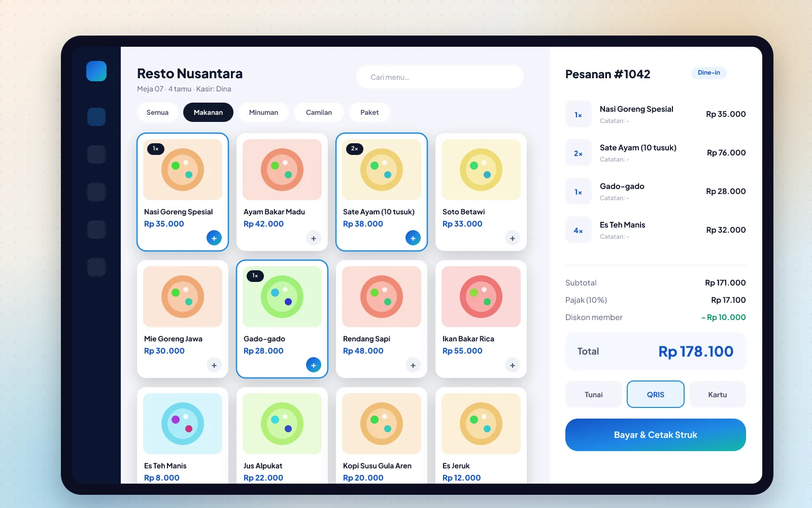
Task: Add Soto Betawi using plus icon
Action: [x=513, y=238]
